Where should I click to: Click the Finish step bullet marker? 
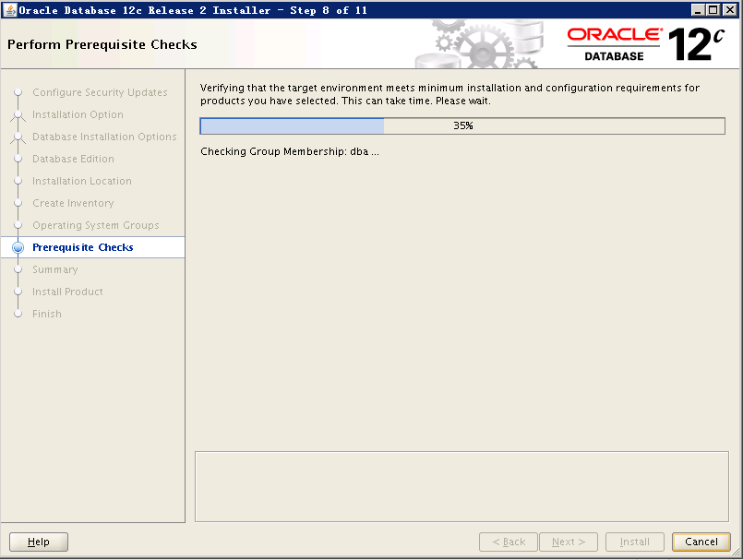coord(18,314)
